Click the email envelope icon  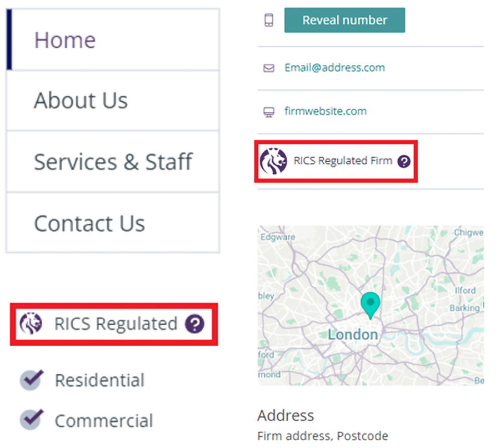coord(269,68)
